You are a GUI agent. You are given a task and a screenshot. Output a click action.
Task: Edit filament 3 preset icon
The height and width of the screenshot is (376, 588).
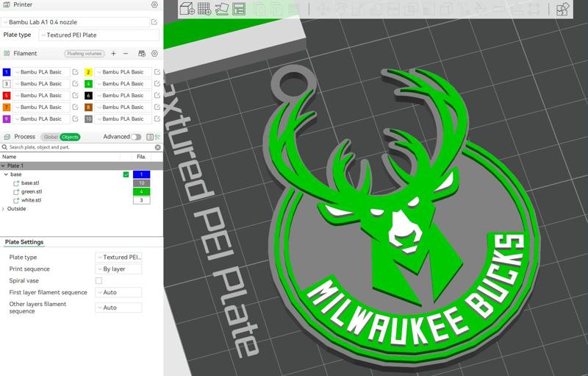(x=75, y=84)
